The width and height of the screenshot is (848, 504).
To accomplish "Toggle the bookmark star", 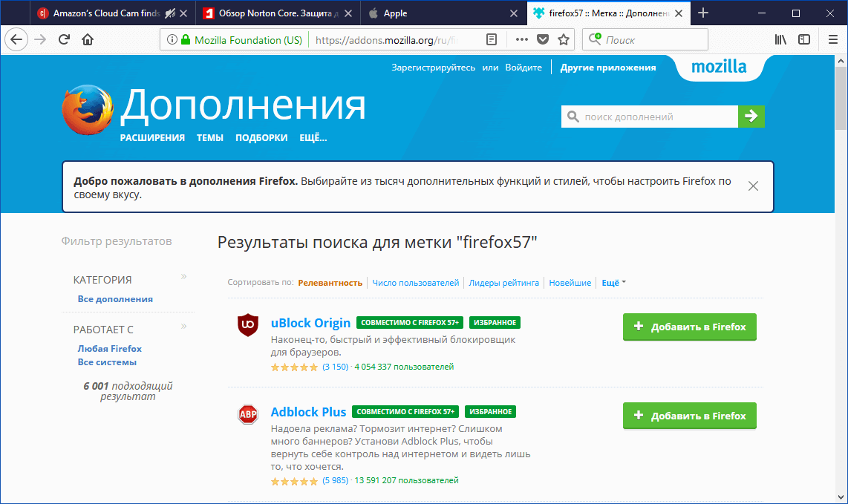I will coord(563,39).
